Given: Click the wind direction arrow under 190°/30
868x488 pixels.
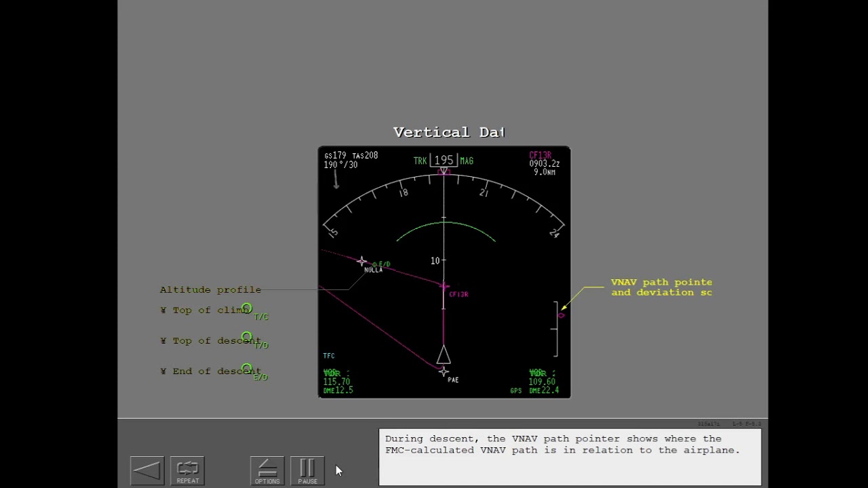Looking at the screenshot, I should [336, 179].
